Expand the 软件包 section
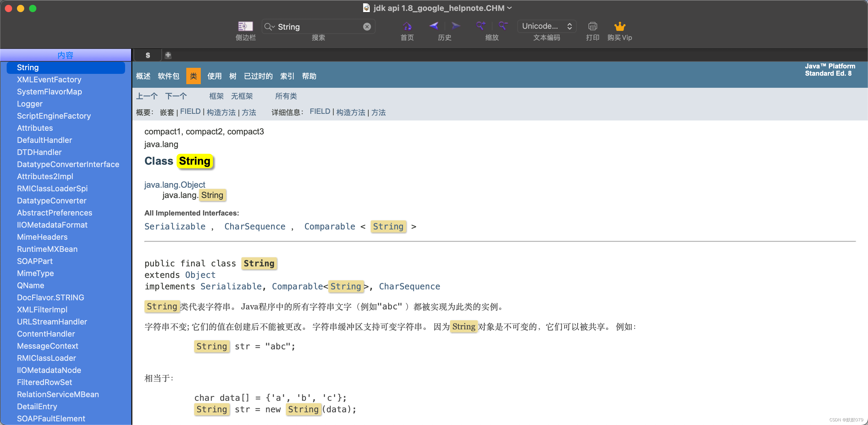The height and width of the screenshot is (425, 868). (x=169, y=76)
